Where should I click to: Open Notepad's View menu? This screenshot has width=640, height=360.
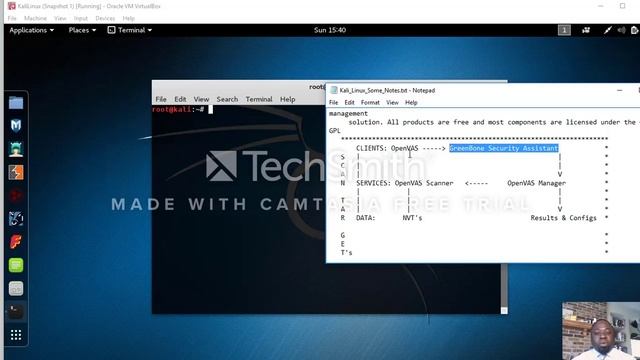coord(392,103)
